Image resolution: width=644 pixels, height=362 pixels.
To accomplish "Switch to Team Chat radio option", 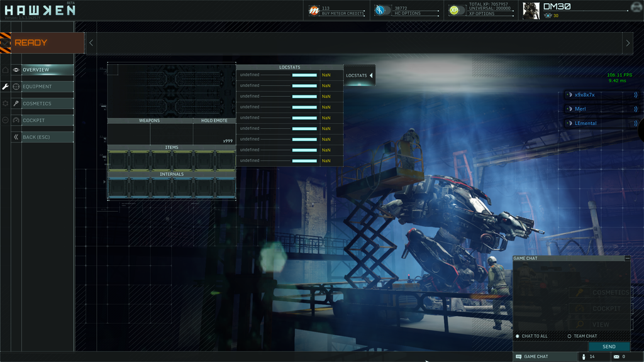I will (569, 336).
